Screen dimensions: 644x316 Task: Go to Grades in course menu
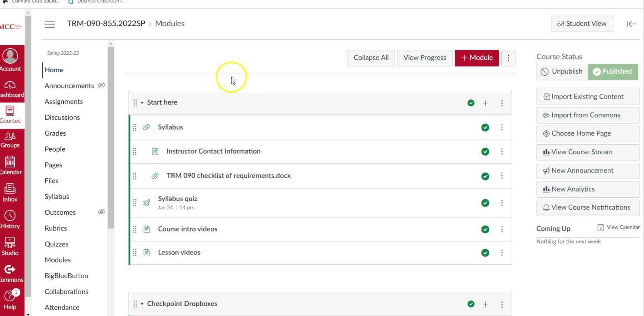(x=55, y=133)
